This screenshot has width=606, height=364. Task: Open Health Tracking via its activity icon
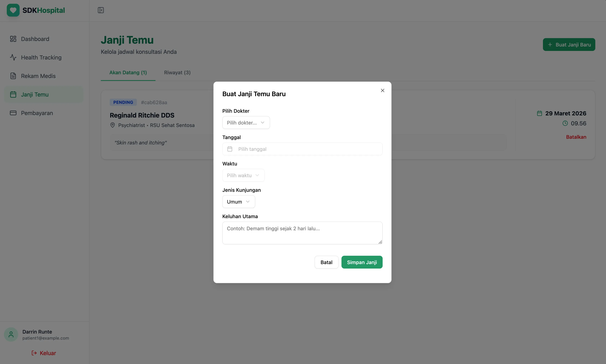click(x=13, y=57)
